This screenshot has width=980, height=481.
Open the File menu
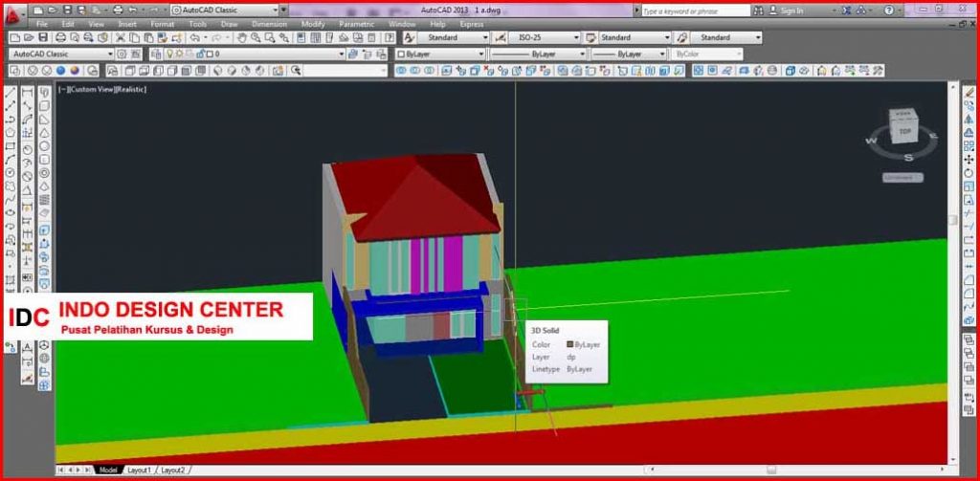42,24
